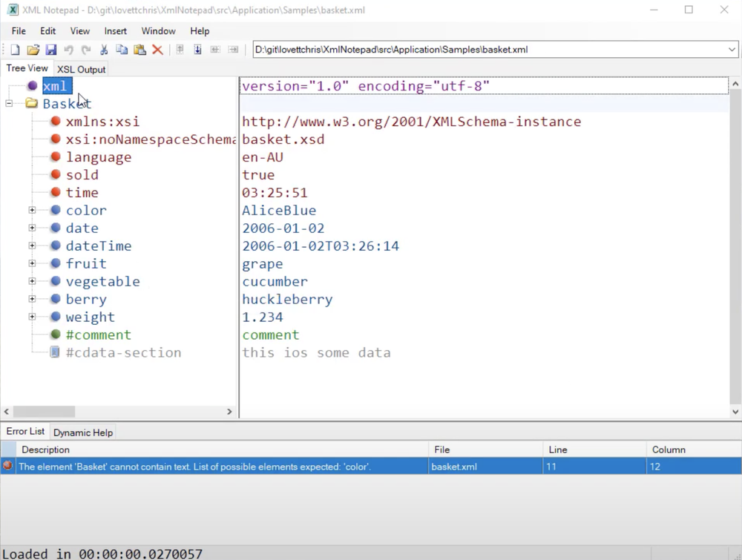Image resolution: width=742 pixels, height=560 pixels.
Task: Switch to the Dynamic Help tab
Action: pyautogui.click(x=83, y=432)
